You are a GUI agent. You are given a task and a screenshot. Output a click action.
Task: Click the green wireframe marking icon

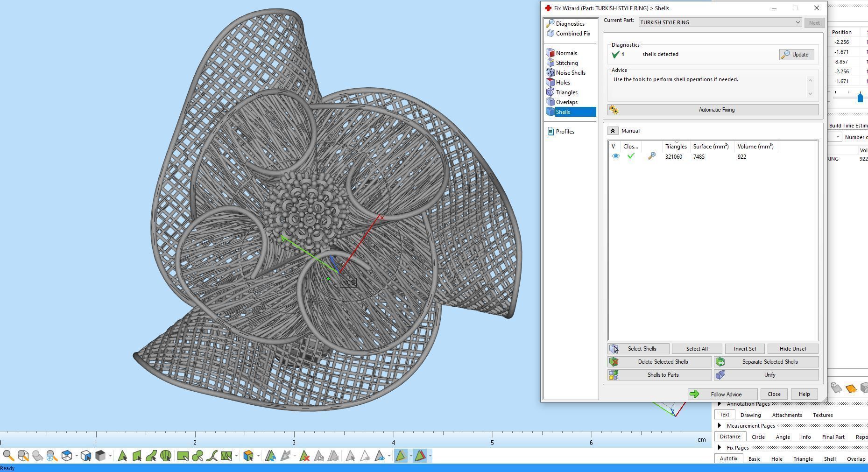[226, 456]
